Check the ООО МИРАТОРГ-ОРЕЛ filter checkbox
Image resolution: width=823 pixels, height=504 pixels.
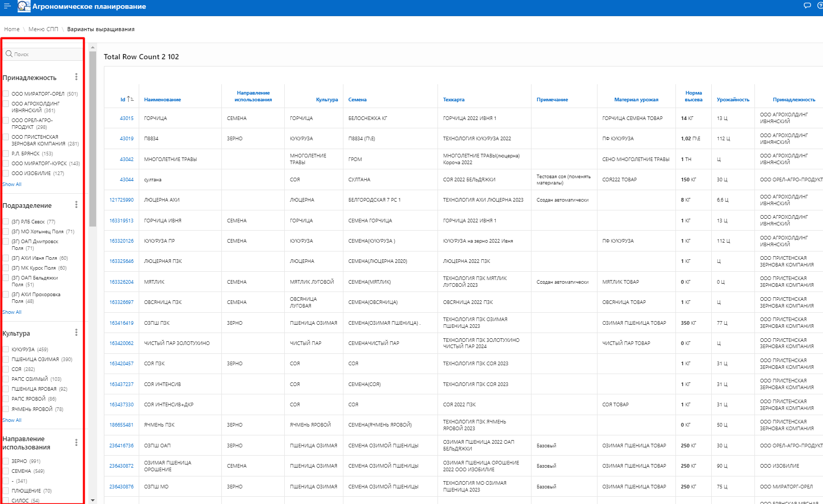pyautogui.click(x=6, y=94)
